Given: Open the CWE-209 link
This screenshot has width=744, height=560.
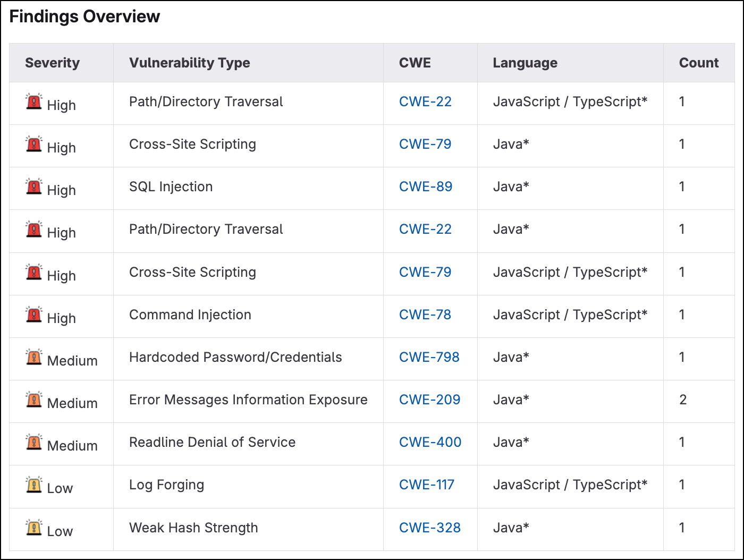Looking at the screenshot, I should coord(429,400).
